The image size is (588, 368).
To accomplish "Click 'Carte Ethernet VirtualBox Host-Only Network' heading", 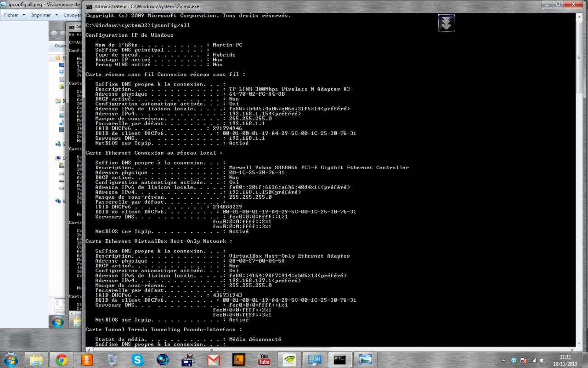I will pyautogui.click(x=159, y=241).
